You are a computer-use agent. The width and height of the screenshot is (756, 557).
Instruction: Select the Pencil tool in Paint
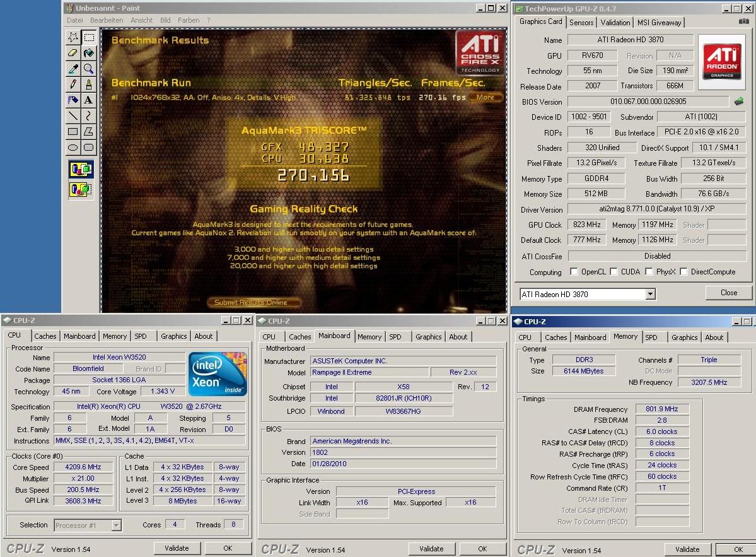pos(73,85)
